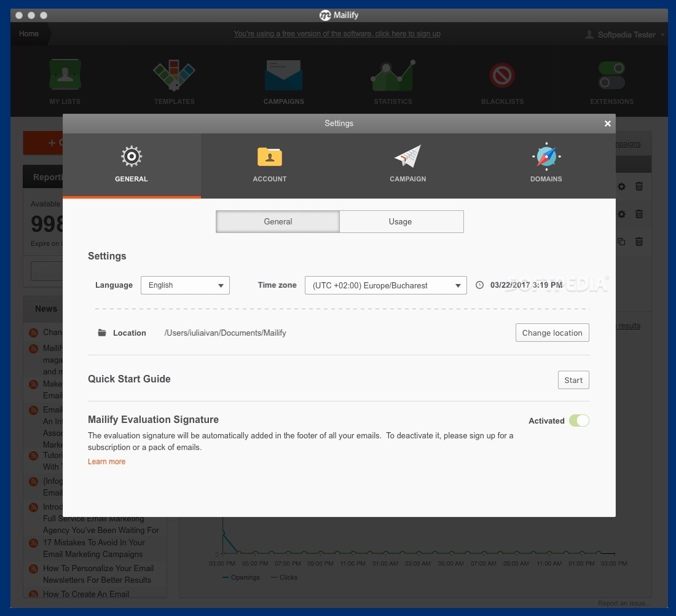Click the orange create button behind dialog
The width and height of the screenshot is (676, 616).
point(42,143)
